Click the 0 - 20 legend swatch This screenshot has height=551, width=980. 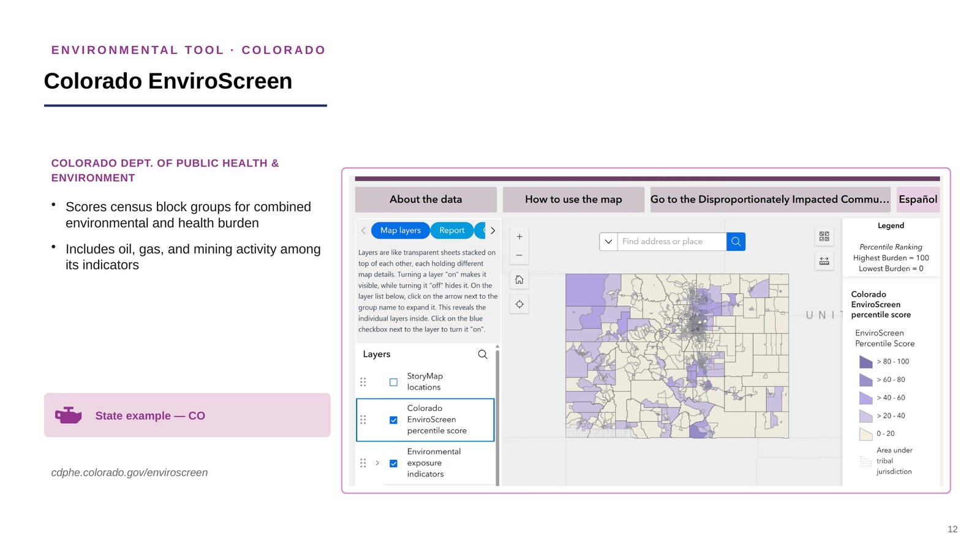[x=866, y=434]
